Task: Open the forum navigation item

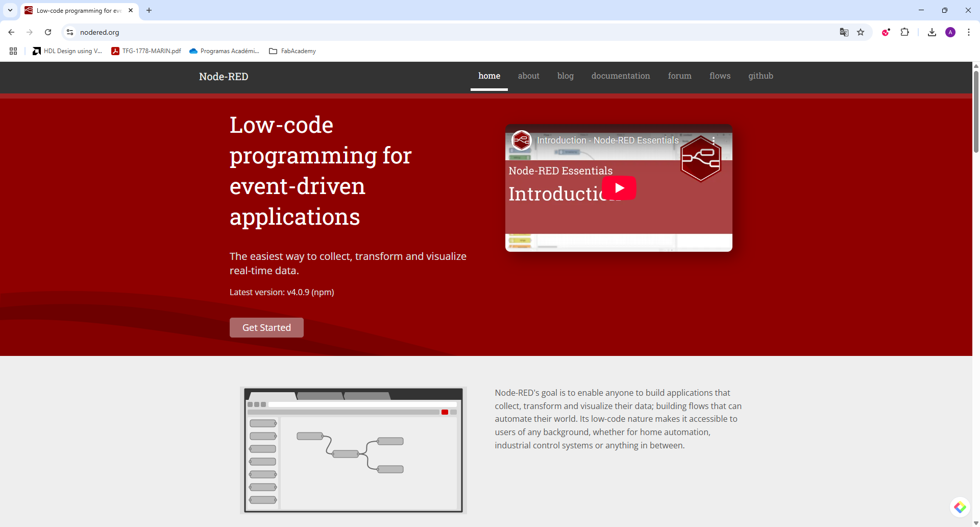Action: click(679, 76)
